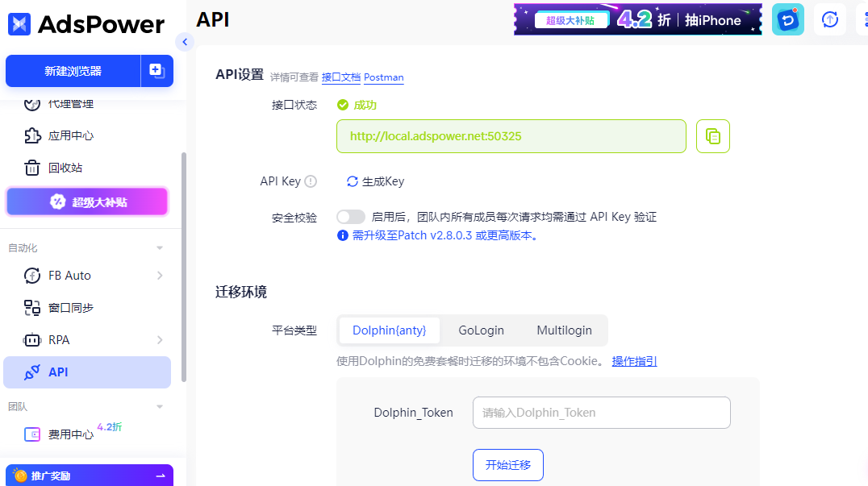Expand RPA submenu chevron

point(160,340)
